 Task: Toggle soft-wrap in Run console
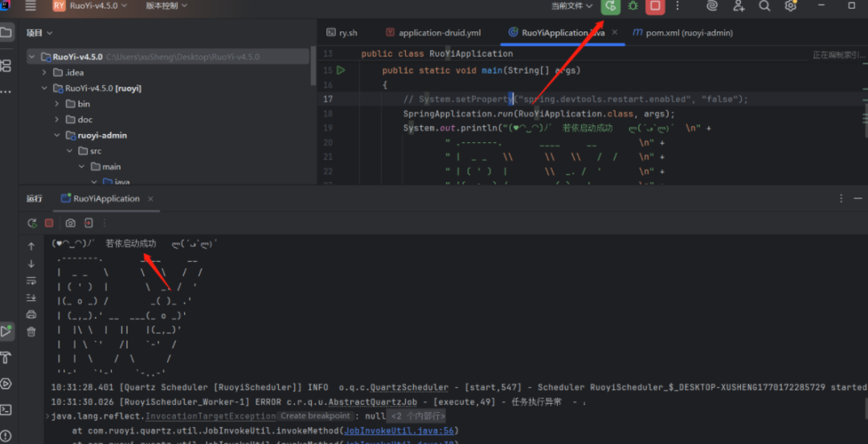(x=31, y=281)
